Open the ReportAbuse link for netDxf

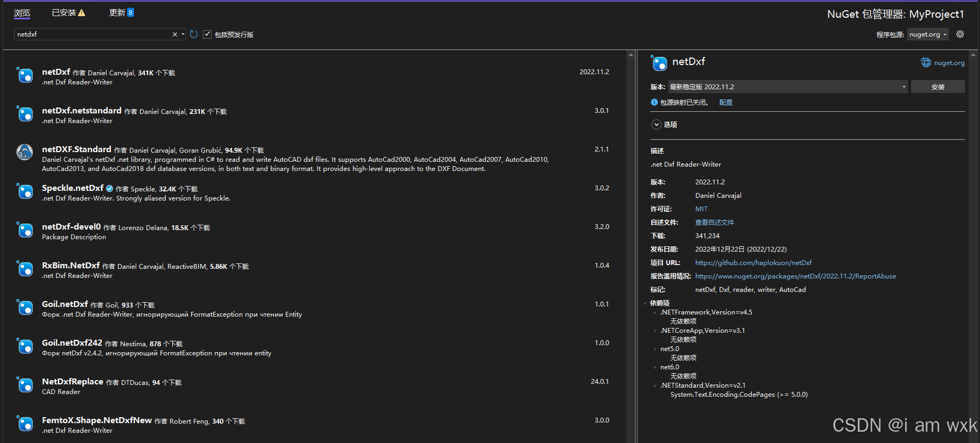(795, 276)
